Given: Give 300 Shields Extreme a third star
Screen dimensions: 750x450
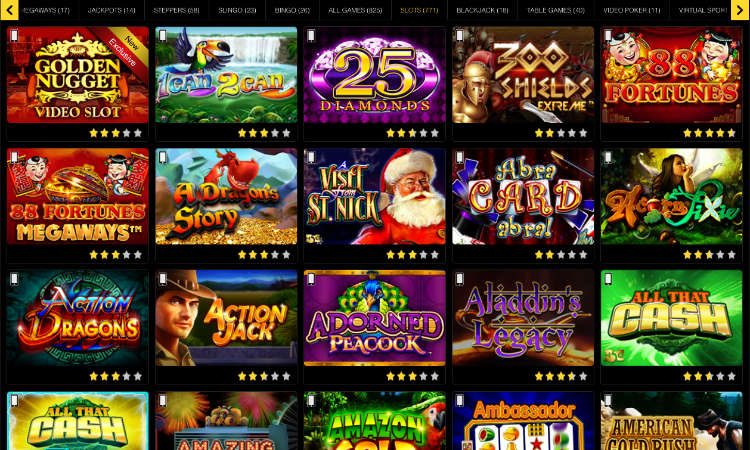Looking at the screenshot, I should [561, 133].
